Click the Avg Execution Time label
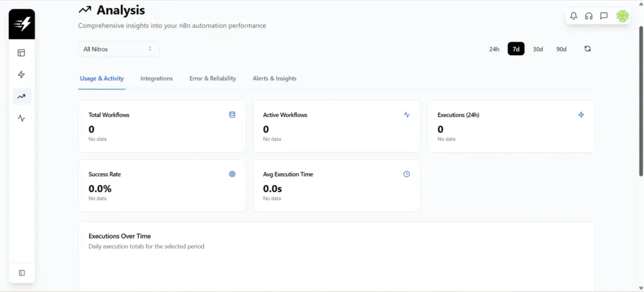The height and width of the screenshot is (292, 644). 288,175
